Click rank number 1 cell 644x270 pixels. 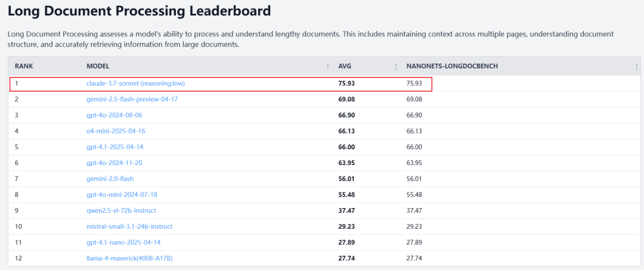pos(17,83)
